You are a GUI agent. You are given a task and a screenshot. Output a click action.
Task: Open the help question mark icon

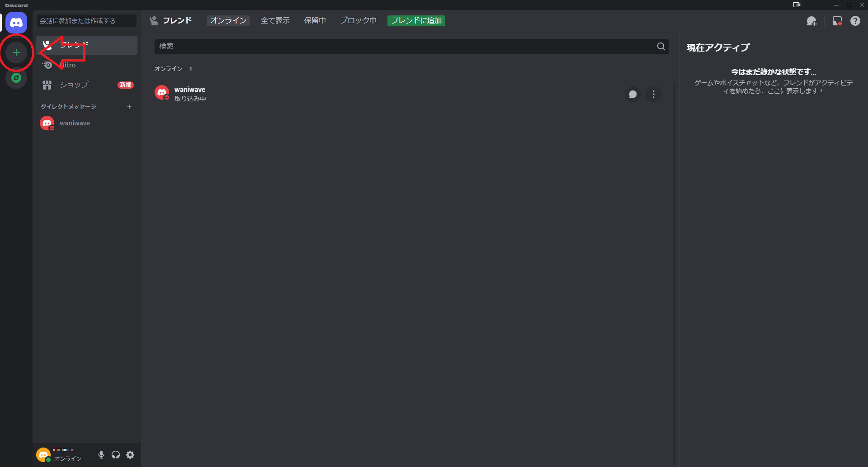click(855, 21)
